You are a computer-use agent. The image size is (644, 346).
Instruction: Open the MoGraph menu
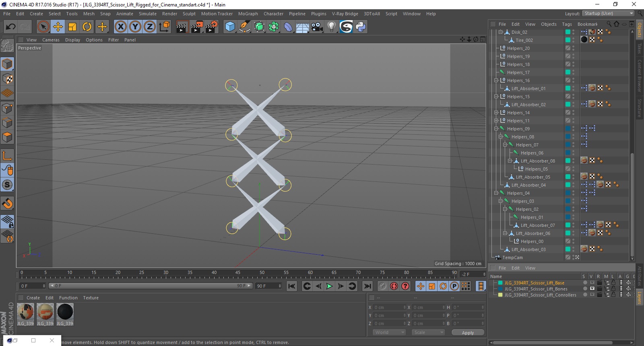point(248,14)
